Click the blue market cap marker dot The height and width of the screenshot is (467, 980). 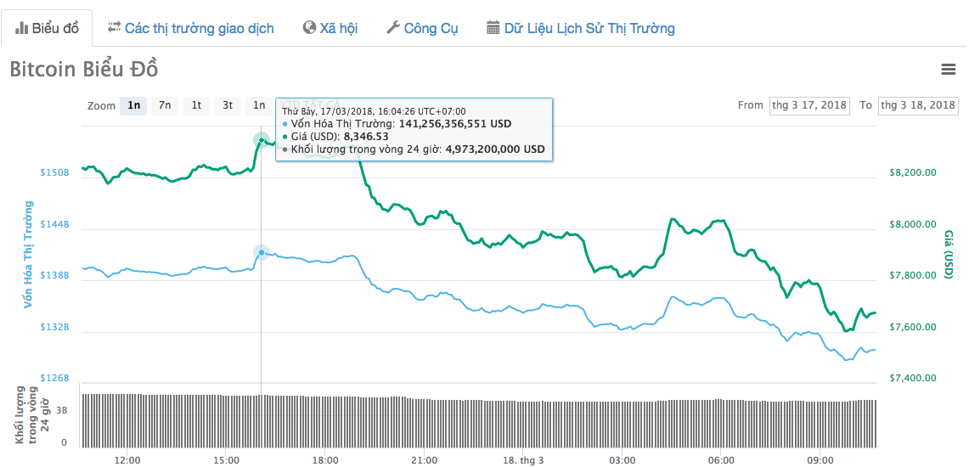262,252
